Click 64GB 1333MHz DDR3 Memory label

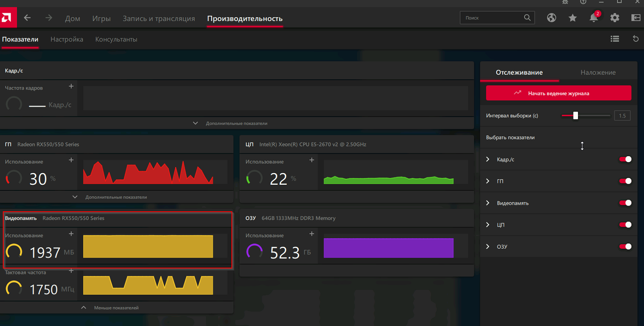[299, 218]
